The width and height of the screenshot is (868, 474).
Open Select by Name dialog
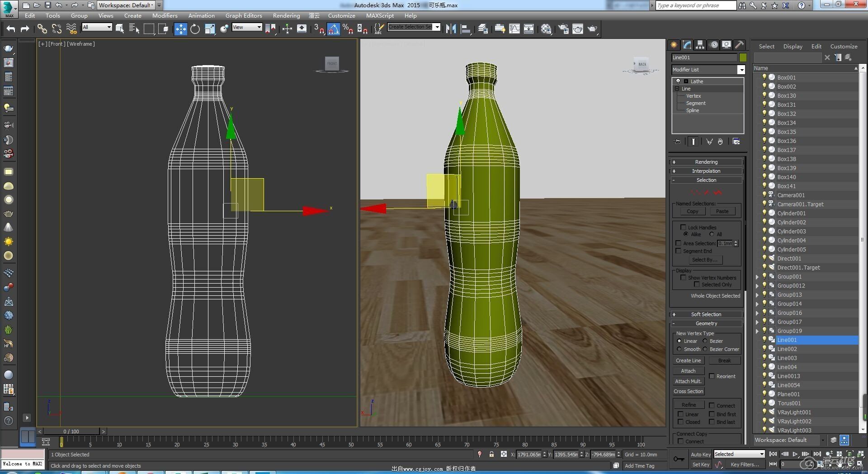tap(134, 29)
